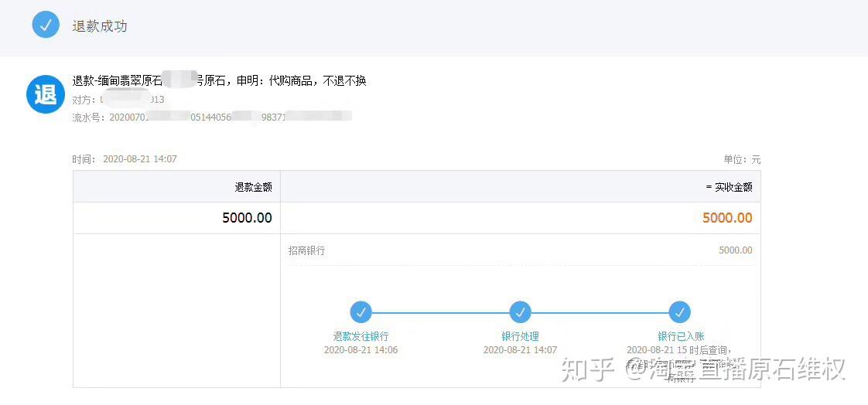Click the 退款金额 column header
This screenshot has width=868, height=405.
(x=253, y=187)
